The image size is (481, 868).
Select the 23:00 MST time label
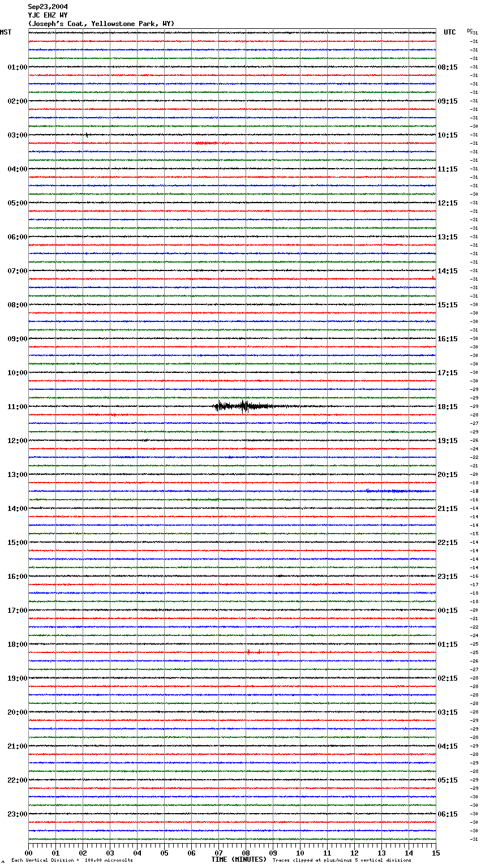click(17, 814)
